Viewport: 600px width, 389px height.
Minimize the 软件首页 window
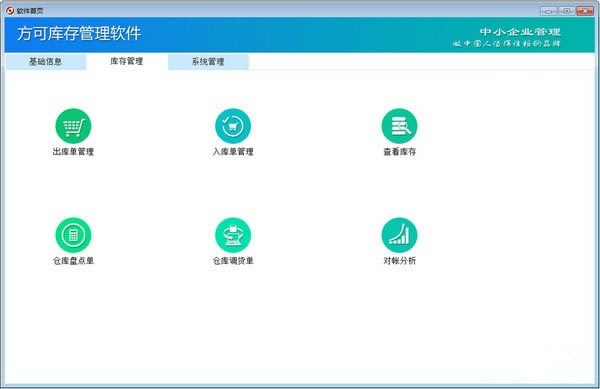pos(549,11)
